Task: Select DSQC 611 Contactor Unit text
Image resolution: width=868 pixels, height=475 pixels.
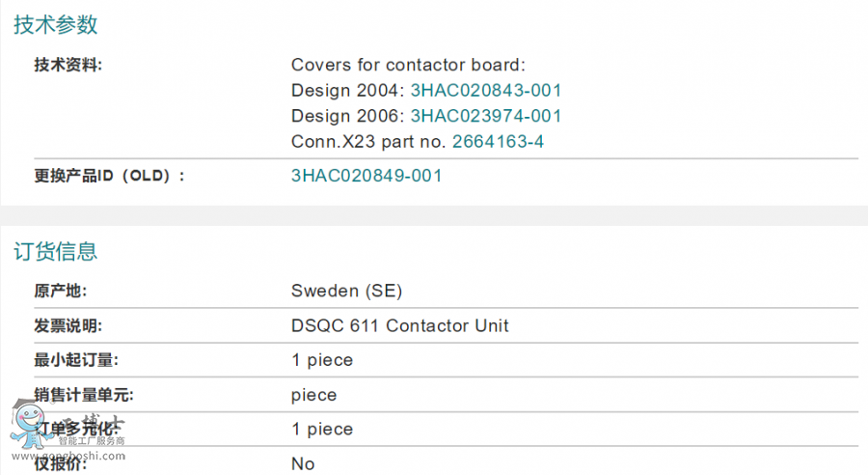Action: point(399,325)
